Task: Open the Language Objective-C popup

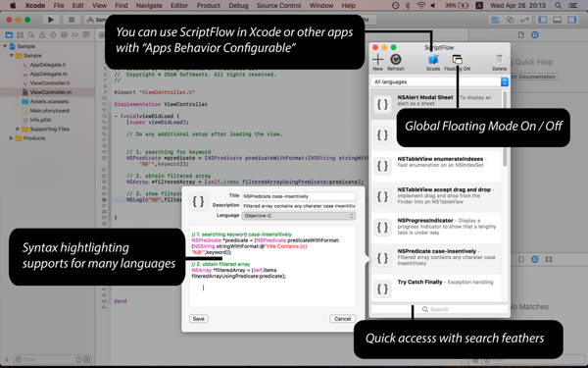Action: click(299, 216)
